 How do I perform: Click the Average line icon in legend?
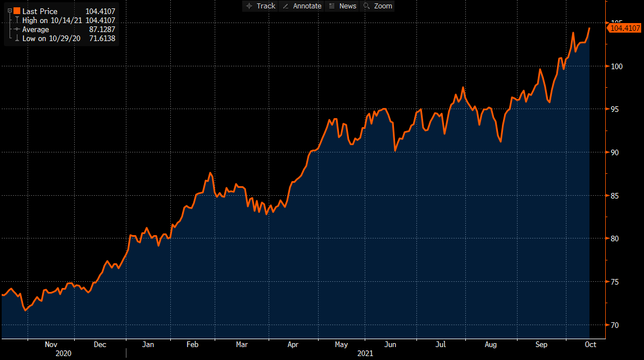(16, 29)
